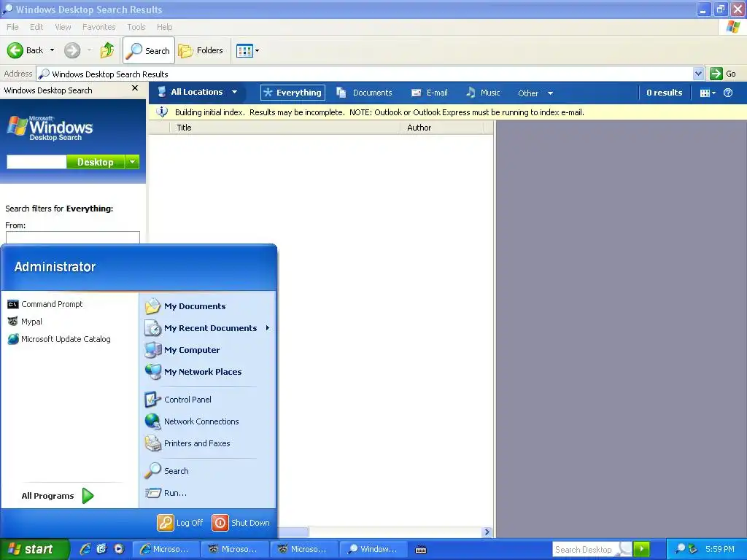Viewport: 747px width, 560px height.
Task: Open the Tools menu
Action: 136,27
